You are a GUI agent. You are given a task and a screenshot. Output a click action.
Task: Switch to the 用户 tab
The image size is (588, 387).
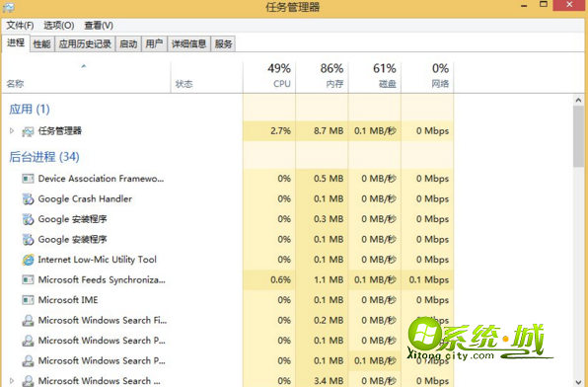coord(154,43)
